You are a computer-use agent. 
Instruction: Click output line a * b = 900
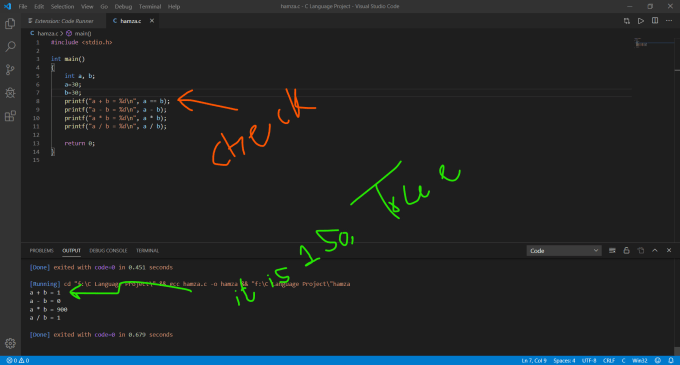[48, 310]
